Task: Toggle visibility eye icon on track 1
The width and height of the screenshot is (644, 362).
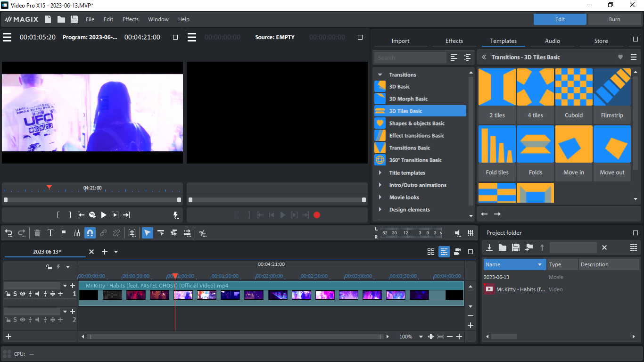Action: (x=22, y=294)
